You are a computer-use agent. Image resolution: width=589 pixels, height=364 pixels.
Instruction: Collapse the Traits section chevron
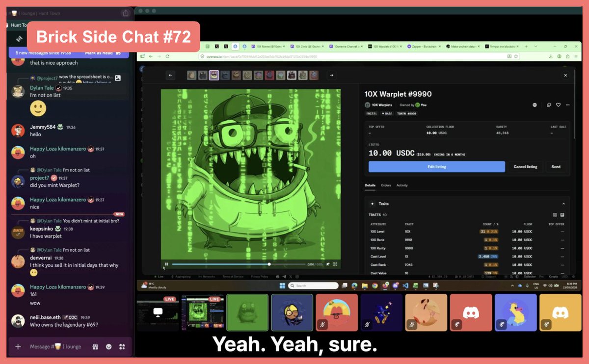click(x=563, y=204)
